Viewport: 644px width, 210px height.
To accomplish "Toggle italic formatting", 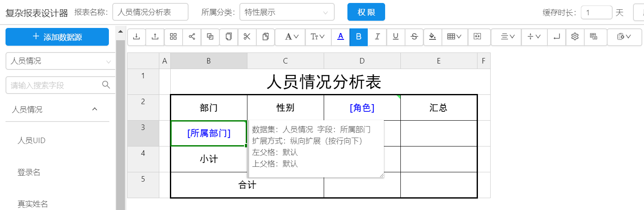I will pyautogui.click(x=377, y=37).
